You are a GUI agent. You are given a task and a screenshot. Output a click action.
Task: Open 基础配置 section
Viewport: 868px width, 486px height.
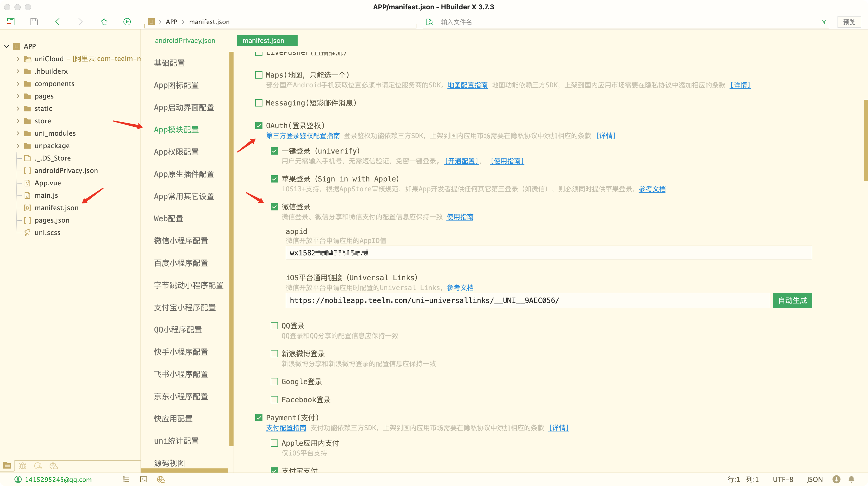169,63
